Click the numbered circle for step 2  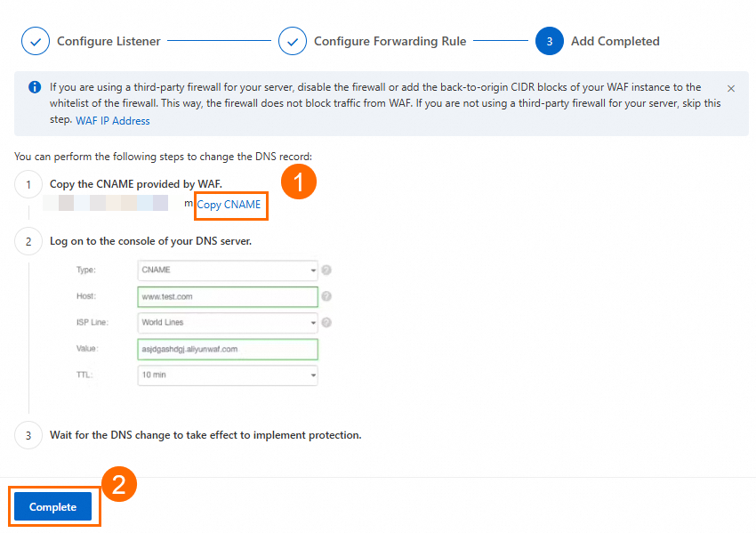coord(28,241)
